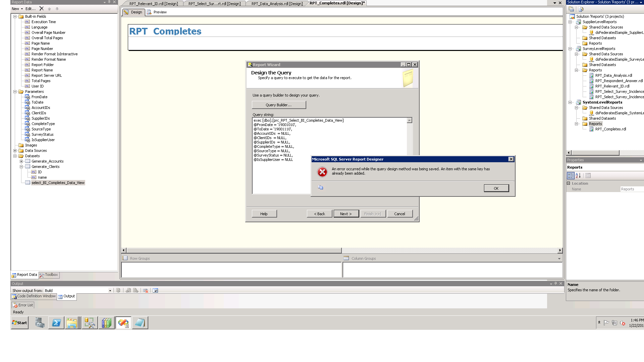Screen dimensions: 644x362
Task: Click Find Message in Code icon in Output
Action: (x=118, y=291)
